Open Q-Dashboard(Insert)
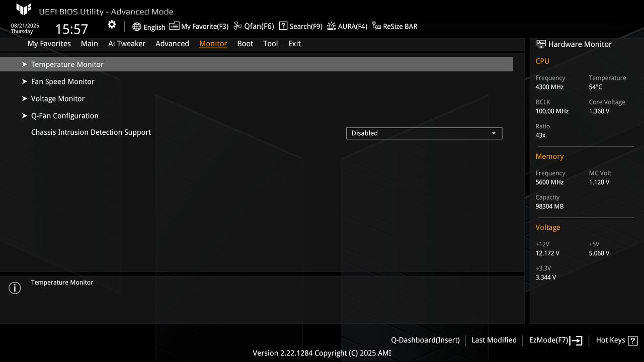 click(x=425, y=340)
